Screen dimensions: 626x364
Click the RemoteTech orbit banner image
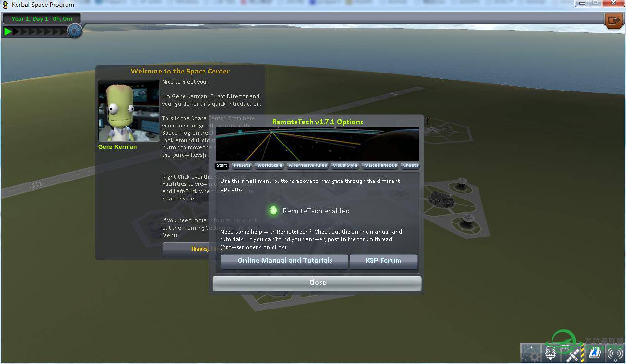pos(317,144)
